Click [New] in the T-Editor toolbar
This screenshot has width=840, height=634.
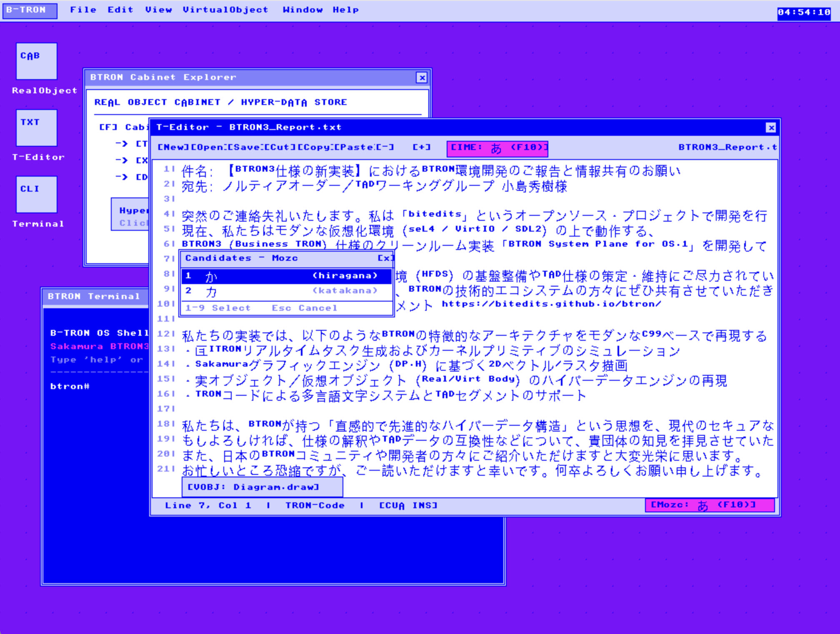pyautogui.click(x=173, y=147)
